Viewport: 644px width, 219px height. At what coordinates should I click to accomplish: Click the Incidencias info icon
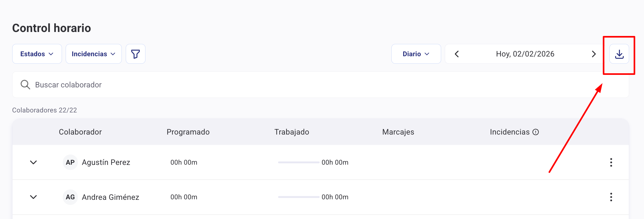[x=536, y=132]
